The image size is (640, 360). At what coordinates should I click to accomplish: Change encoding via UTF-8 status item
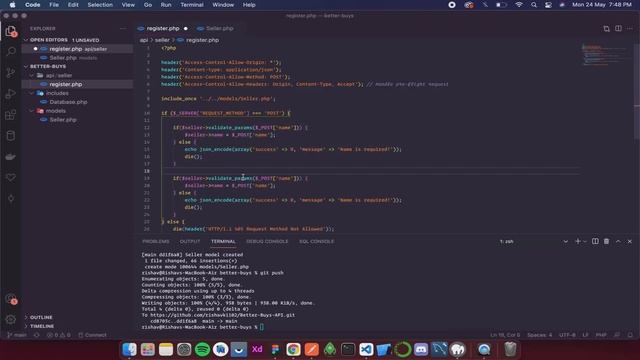coord(567,335)
